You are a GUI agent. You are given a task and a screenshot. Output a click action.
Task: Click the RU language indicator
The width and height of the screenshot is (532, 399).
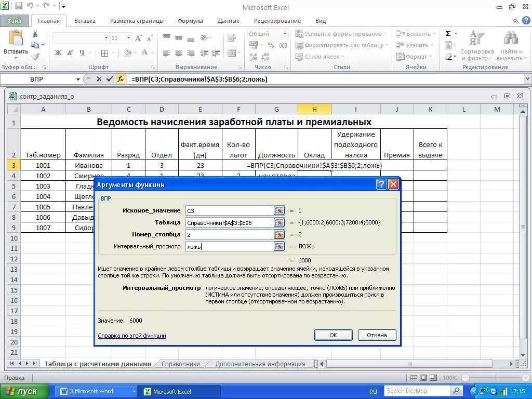373,392
